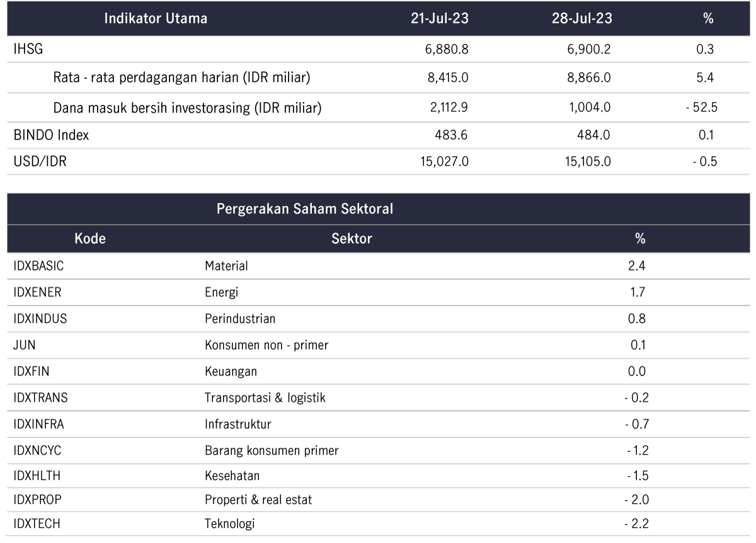This screenshot has height=543, width=756.
Task: Select the BINDO Index row label
Action: tap(51, 135)
